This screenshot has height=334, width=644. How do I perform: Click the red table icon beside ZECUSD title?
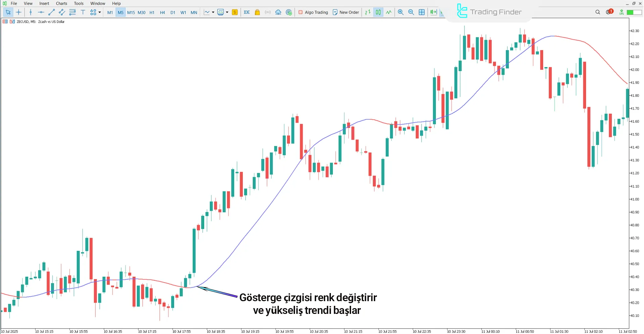(x=5, y=21)
